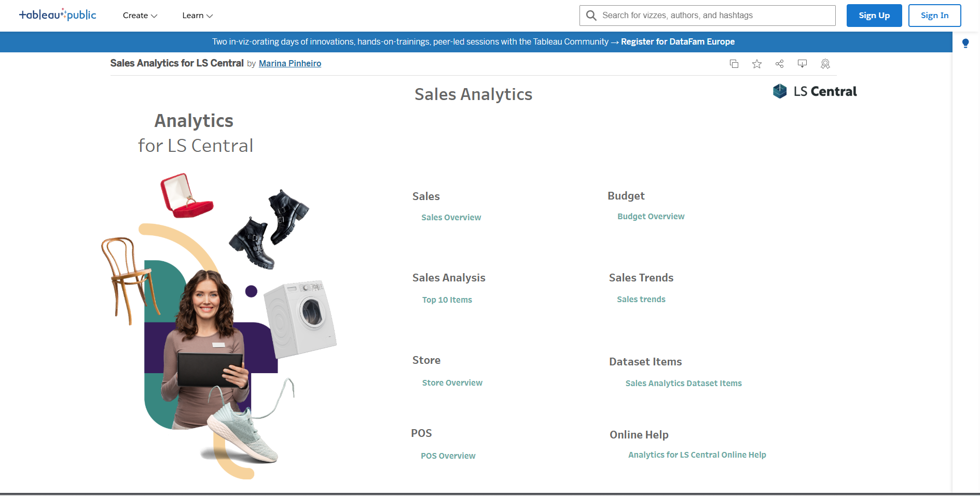Expand the Create menu

tap(140, 16)
